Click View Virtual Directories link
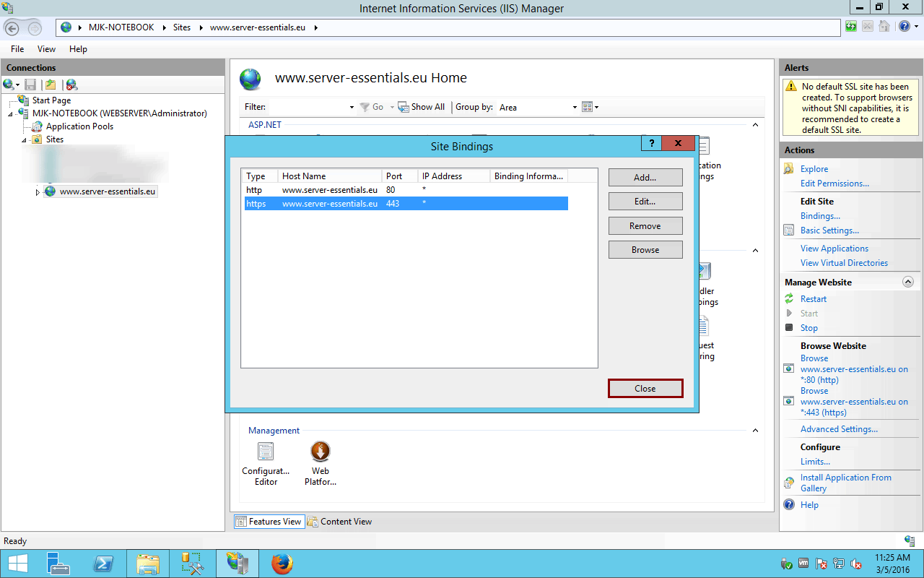Image resolution: width=924 pixels, height=578 pixels. point(844,263)
